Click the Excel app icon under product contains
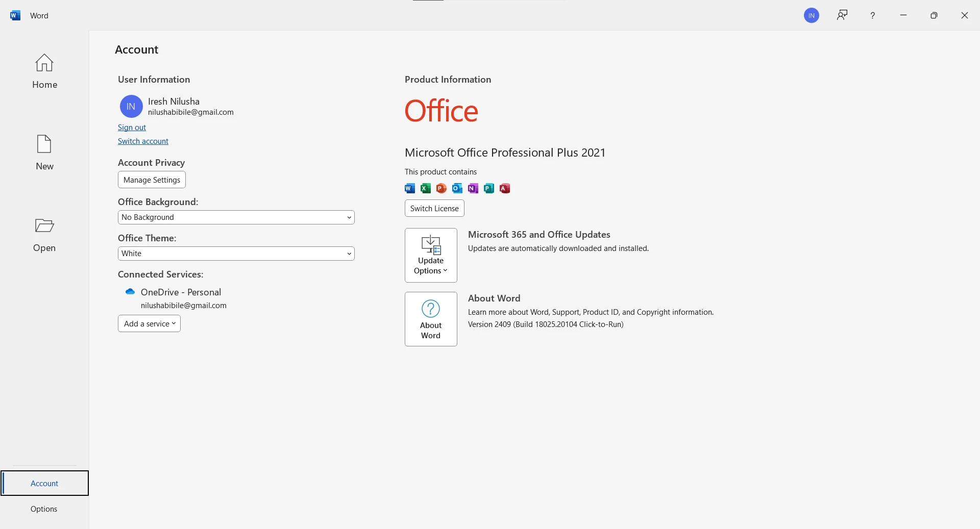This screenshot has width=980, height=529. tap(426, 188)
